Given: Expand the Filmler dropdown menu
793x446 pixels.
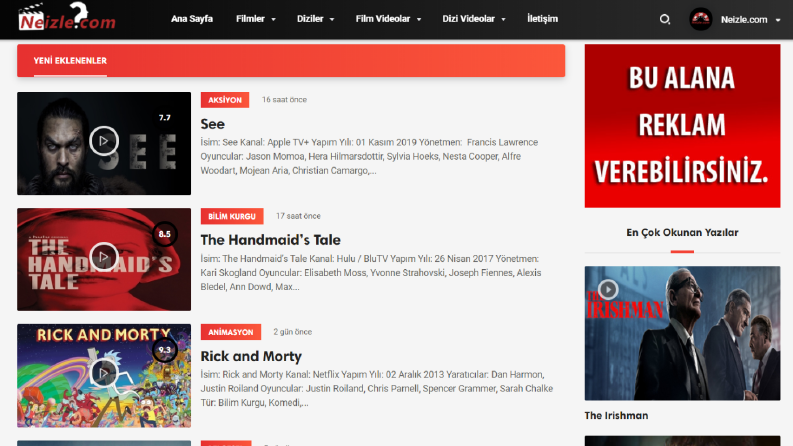Looking at the screenshot, I should (255, 19).
